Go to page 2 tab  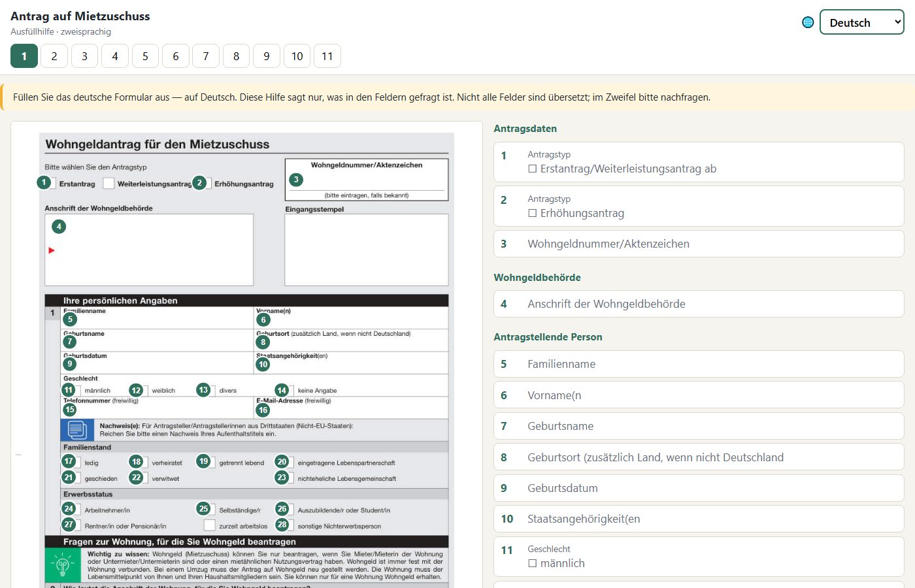(x=54, y=56)
